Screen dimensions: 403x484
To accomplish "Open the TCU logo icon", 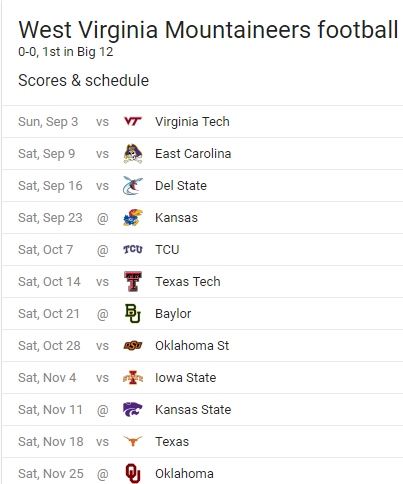I will (133, 249).
